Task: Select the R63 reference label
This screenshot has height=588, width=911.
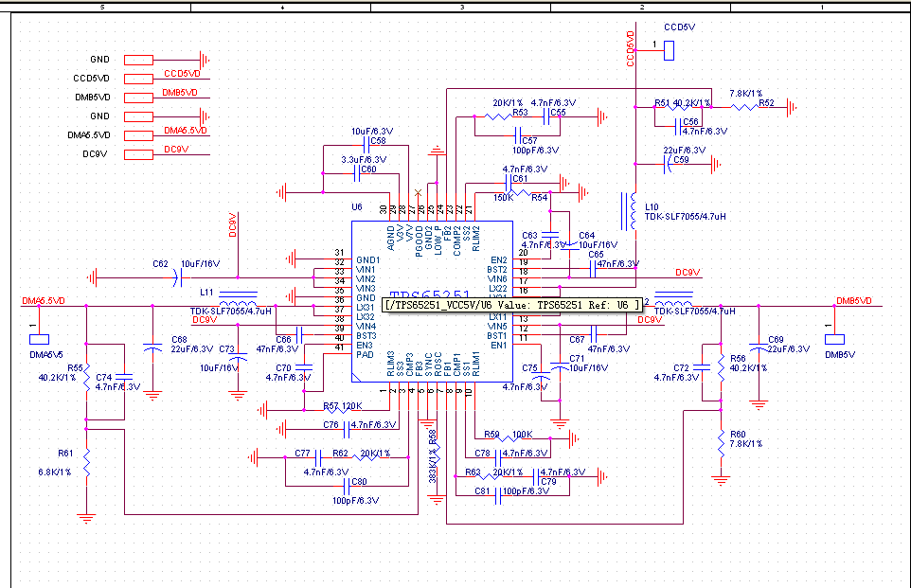Action: point(473,472)
